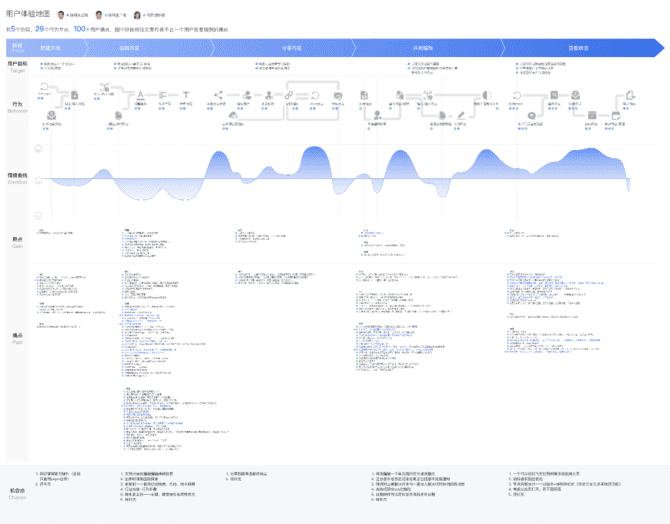Click the refresh icon beside the chain link icon

[315, 95]
